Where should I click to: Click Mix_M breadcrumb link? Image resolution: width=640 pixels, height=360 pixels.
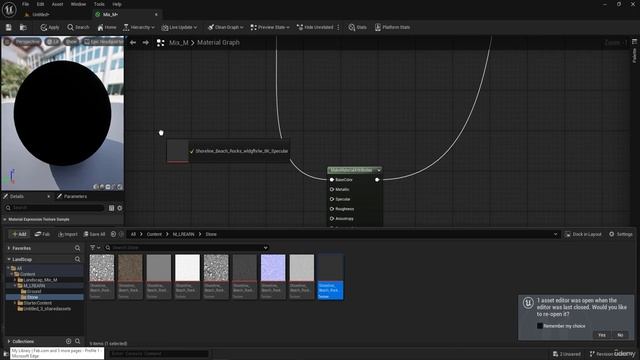click(x=179, y=42)
